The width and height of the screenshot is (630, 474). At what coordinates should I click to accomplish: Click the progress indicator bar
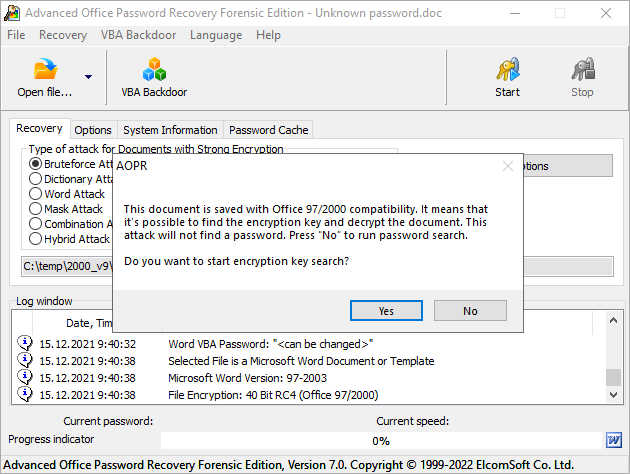[381, 440]
